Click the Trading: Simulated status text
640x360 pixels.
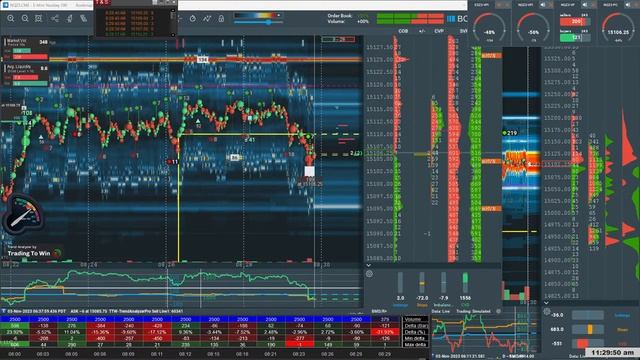[473, 311]
